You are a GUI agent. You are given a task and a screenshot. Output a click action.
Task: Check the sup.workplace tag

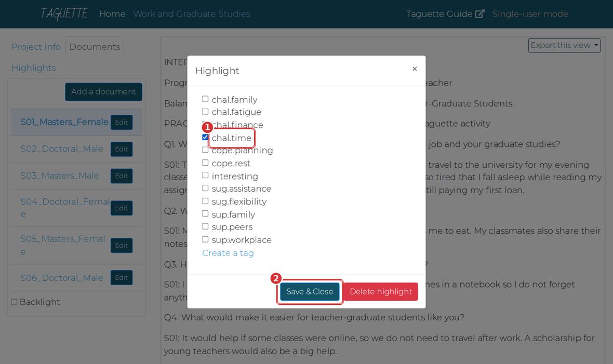tap(205, 239)
